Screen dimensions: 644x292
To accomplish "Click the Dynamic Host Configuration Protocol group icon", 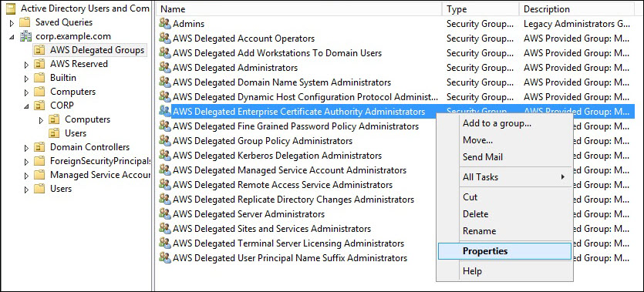I will point(165,97).
